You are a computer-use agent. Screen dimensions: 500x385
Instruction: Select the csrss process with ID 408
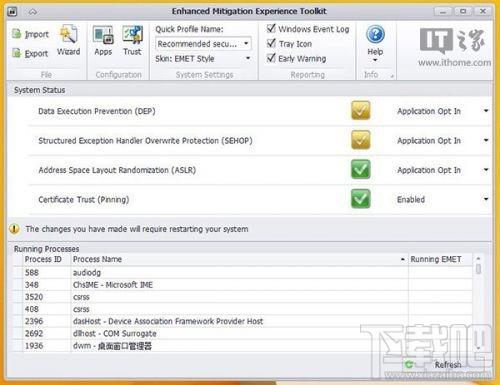click(243, 309)
